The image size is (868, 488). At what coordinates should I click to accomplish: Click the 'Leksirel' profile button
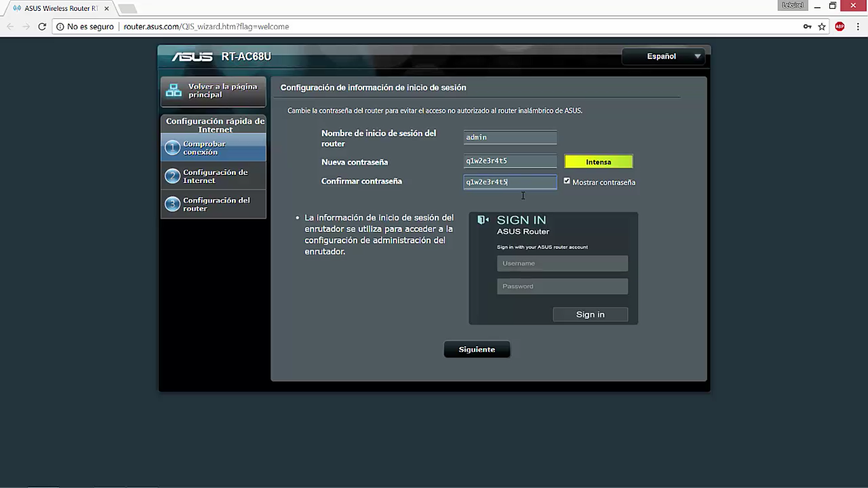pyautogui.click(x=793, y=5)
